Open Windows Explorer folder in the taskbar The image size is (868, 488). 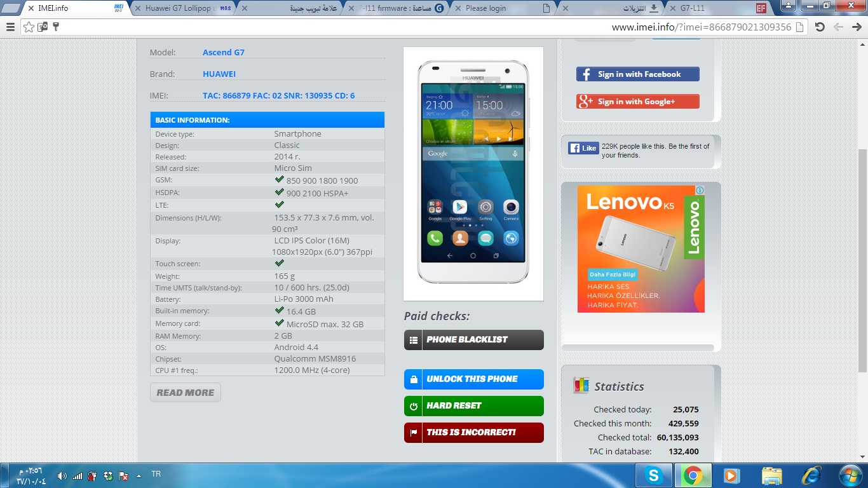(771, 475)
